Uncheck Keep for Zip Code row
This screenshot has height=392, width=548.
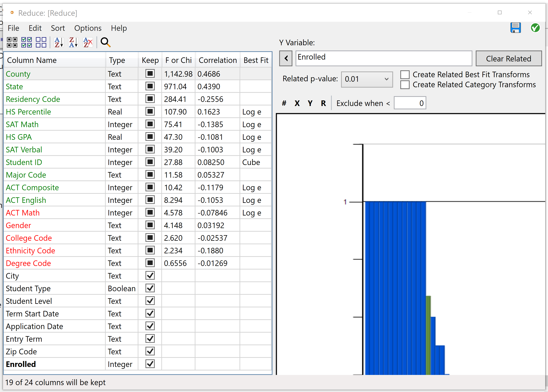[150, 351]
